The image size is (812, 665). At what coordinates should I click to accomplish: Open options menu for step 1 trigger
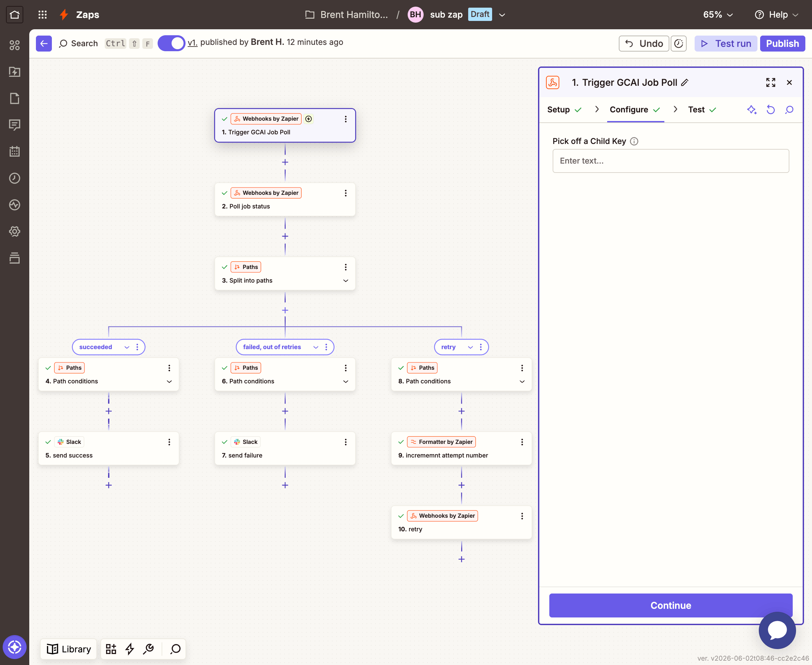pos(345,119)
